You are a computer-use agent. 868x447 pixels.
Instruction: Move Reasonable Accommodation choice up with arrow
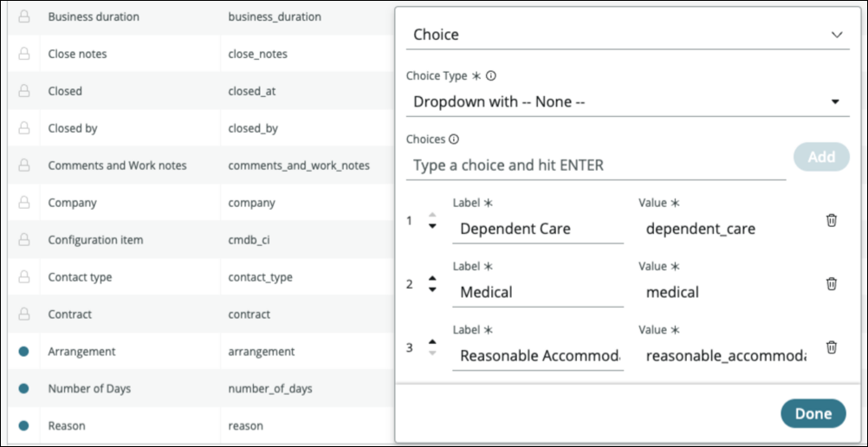[432, 342]
